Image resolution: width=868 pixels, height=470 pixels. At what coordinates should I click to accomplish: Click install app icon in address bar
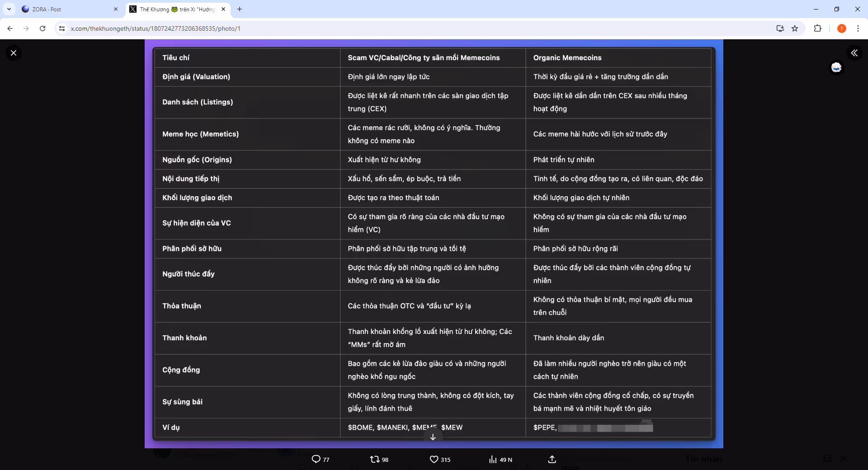coord(780,28)
